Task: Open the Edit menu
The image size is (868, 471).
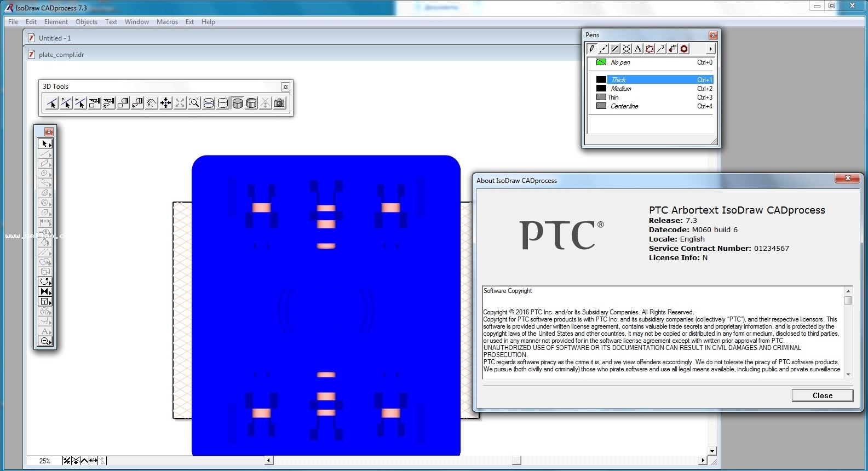Action: pyautogui.click(x=31, y=22)
